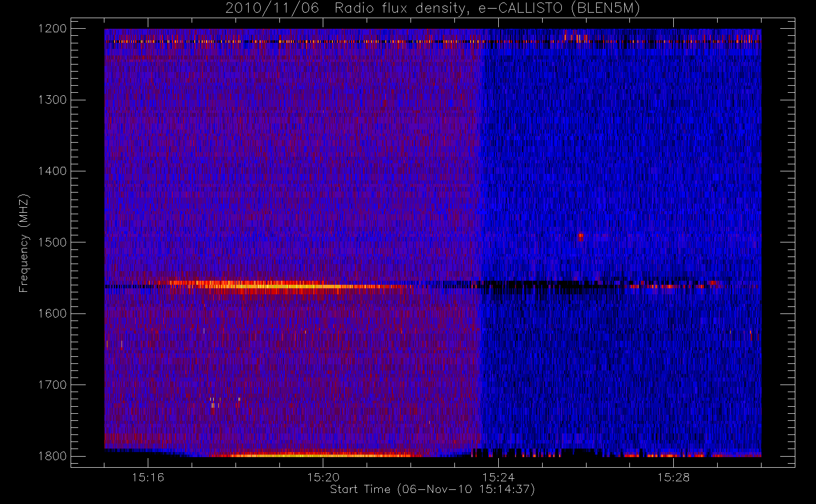Select the '1700' frequency axis label
Viewport: 816px width, 504px height.
[52, 385]
